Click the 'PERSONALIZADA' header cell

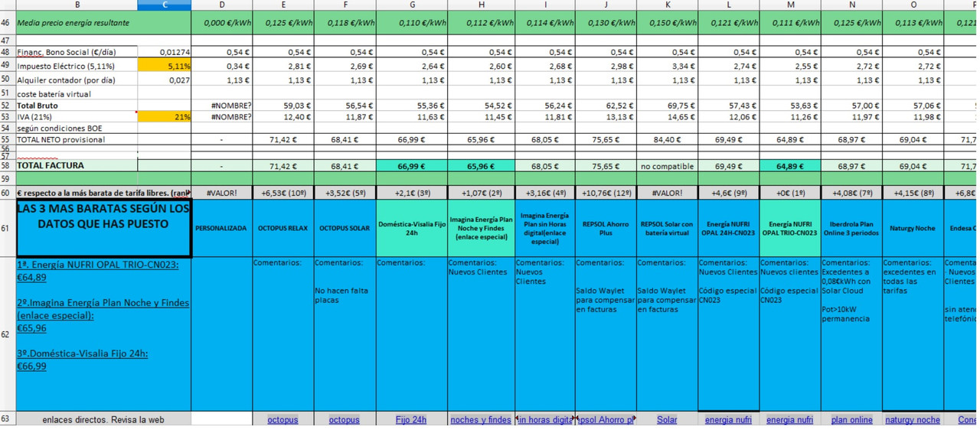(x=222, y=229)
